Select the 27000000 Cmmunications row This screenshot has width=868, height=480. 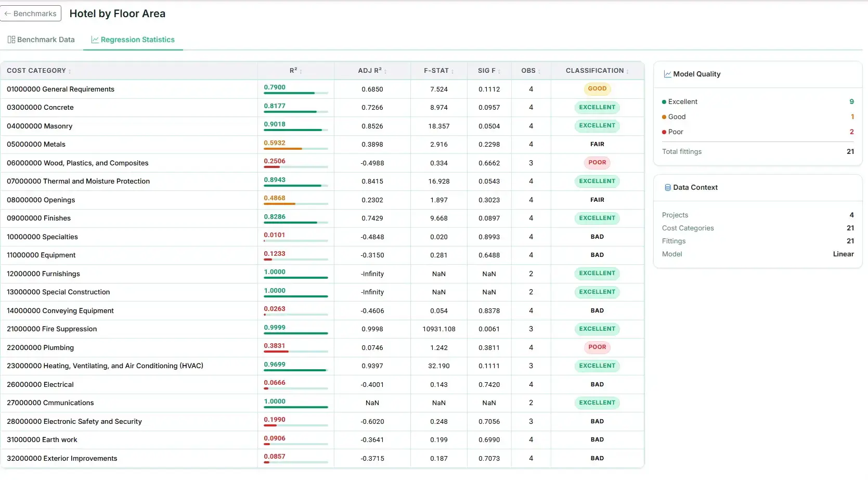[322, 403]
